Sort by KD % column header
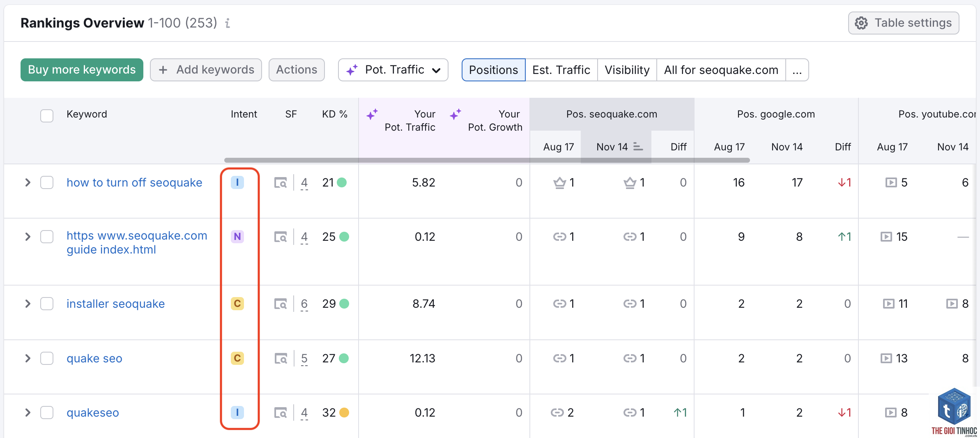The height and width of the screenshot is (438, 980). 335,114
